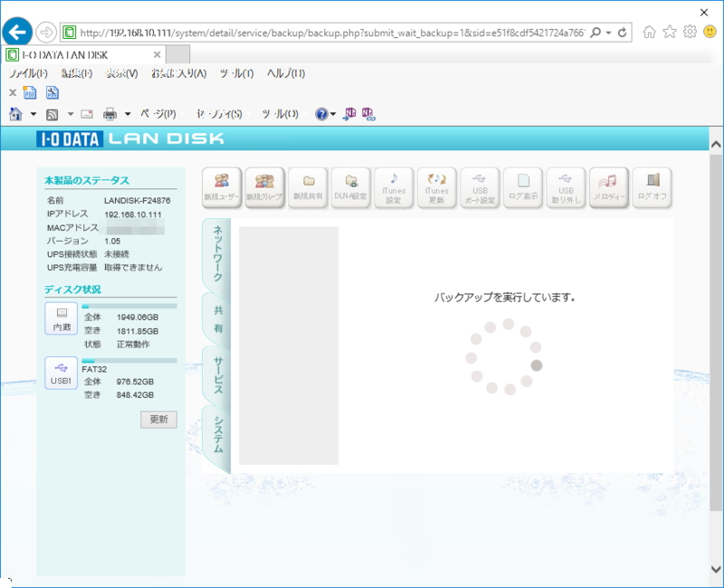The image size is (724, 588).
Task: Click the Send to OneNote icon
Action: coord(349,114)
